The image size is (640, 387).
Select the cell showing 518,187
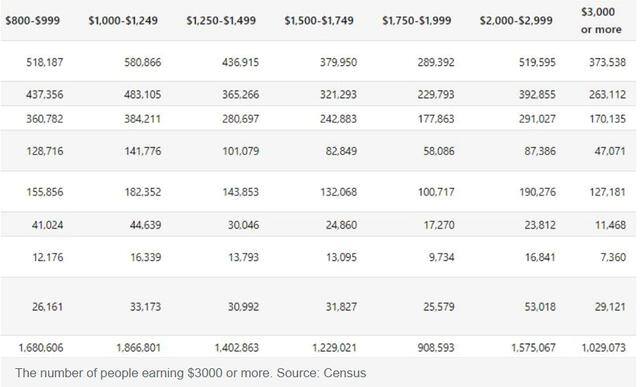[44, 62]
